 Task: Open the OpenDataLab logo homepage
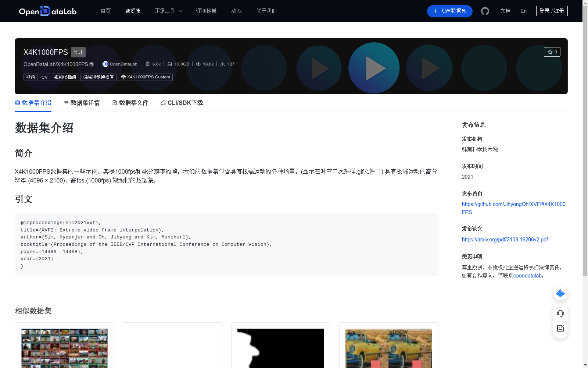coord(48,11)
